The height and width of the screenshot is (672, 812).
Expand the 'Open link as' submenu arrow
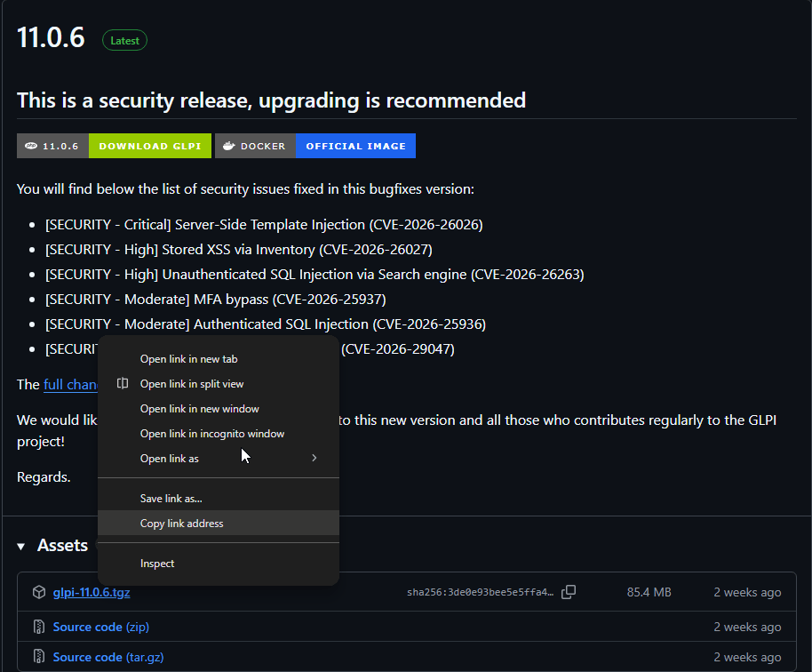tap(314, 459)
